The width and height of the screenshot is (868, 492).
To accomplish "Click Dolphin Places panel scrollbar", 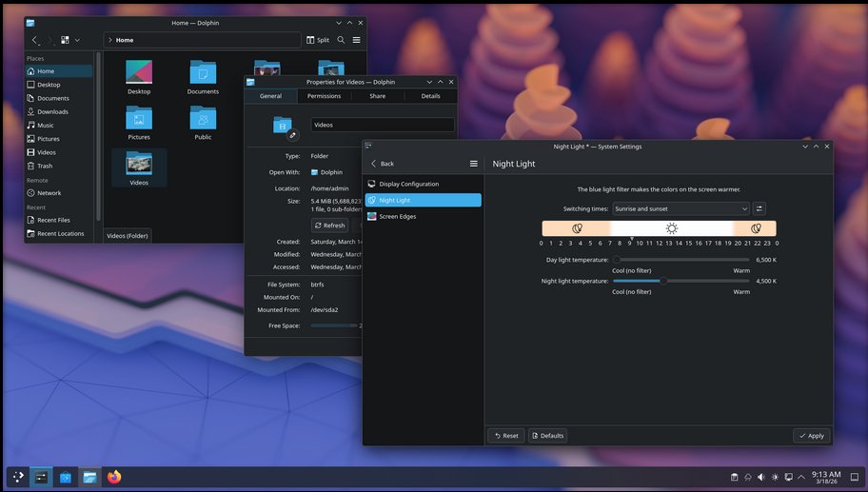I will 99,135.
